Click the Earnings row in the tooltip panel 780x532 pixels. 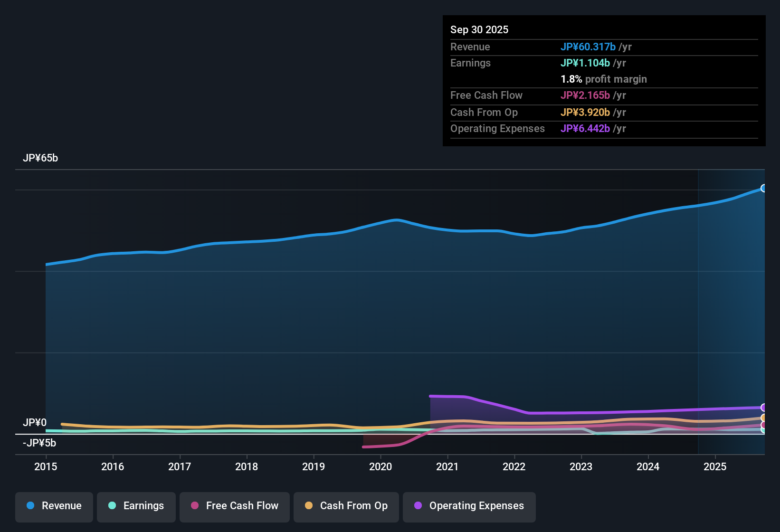click(x=470, y=63)
